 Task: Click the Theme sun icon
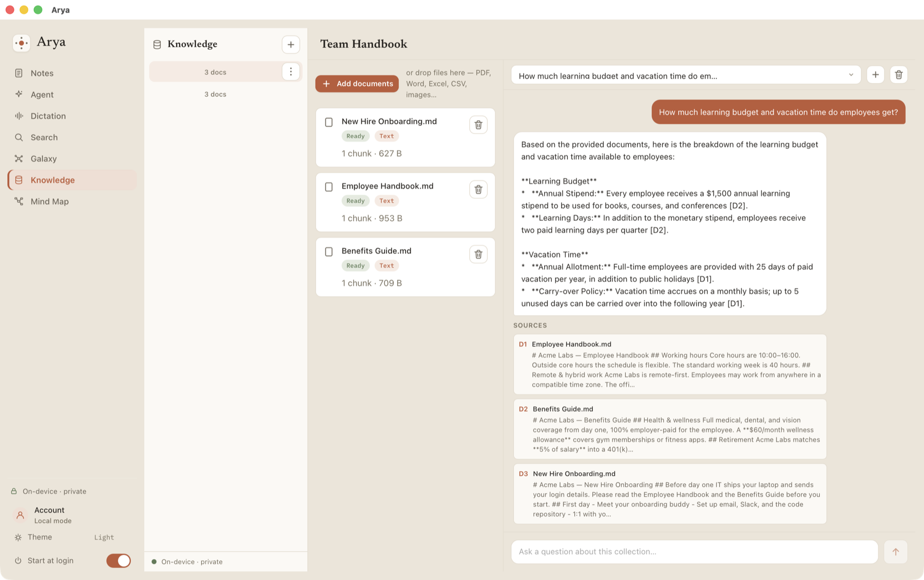pyautogui.click(x=18, y=537)
